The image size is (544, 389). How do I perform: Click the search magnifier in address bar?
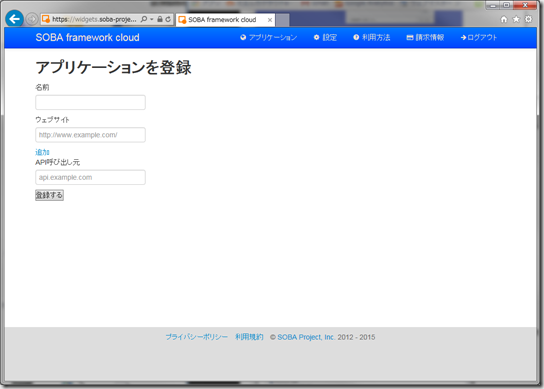coord(144,19)
